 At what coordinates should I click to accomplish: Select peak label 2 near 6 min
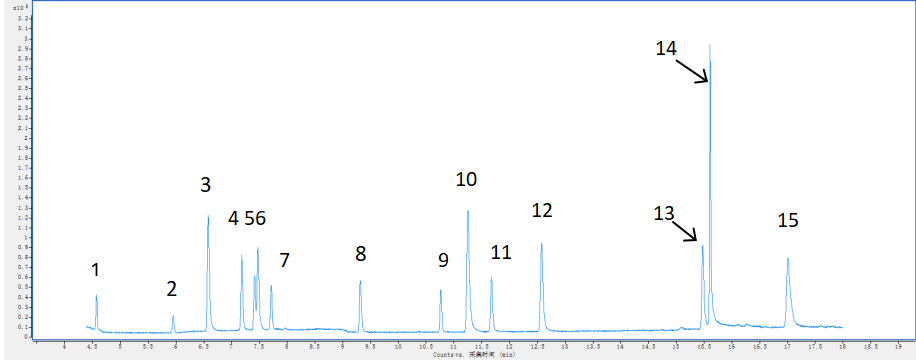[x=171, y=289]
